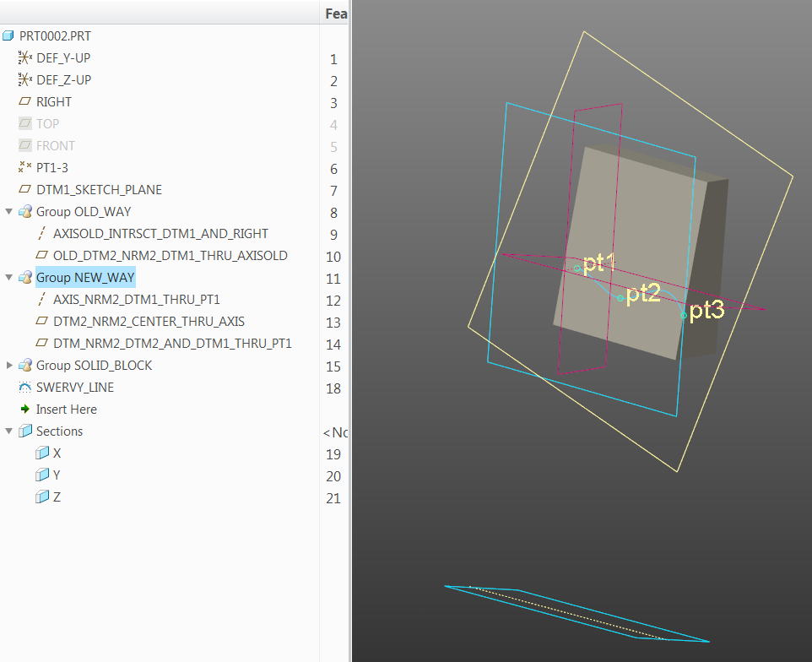Click the hidden FRONT datum plane icon
The image size is (812, 662).
pyautogui.click(x=24, y=145)
